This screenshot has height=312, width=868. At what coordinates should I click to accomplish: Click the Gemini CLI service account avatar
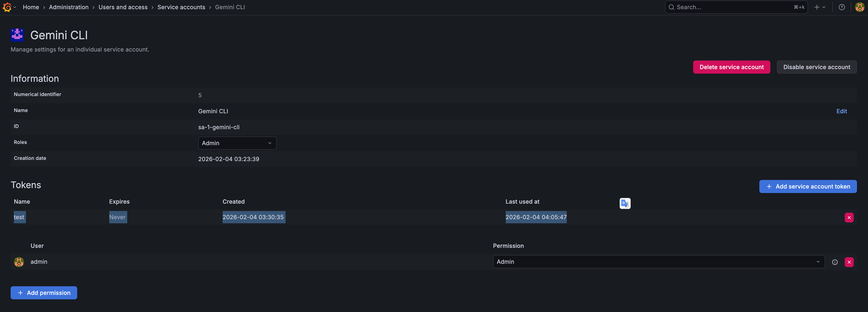point(17,35)
